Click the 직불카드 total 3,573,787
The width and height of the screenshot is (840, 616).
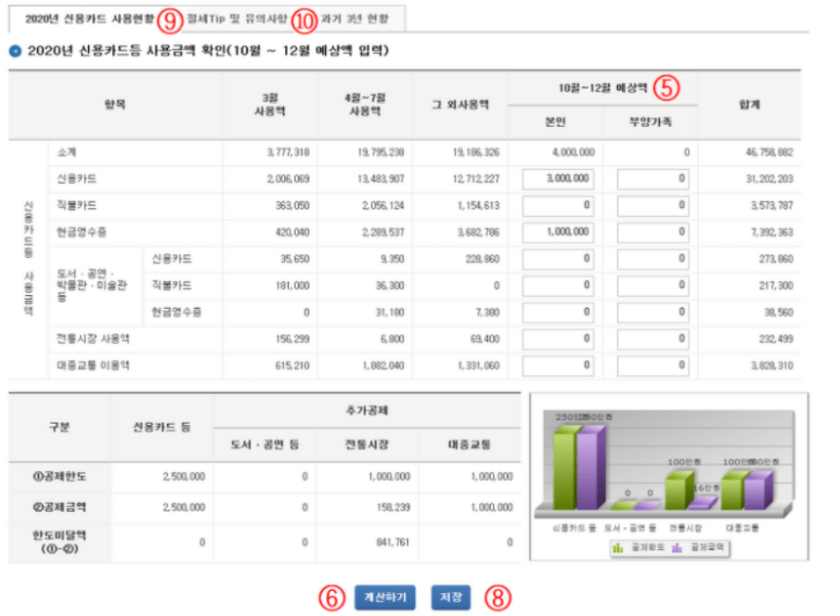coord(771,206)
